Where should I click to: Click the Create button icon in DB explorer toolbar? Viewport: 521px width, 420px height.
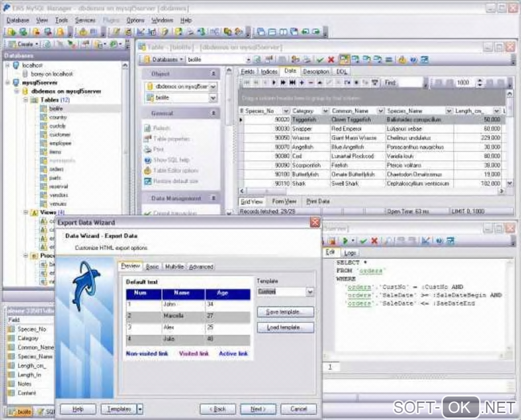pos(12,44)
